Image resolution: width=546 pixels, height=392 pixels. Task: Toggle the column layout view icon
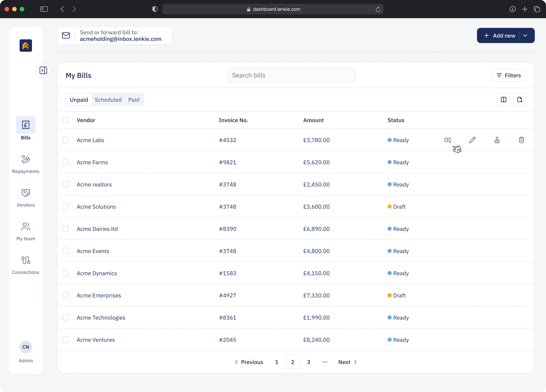504,100
